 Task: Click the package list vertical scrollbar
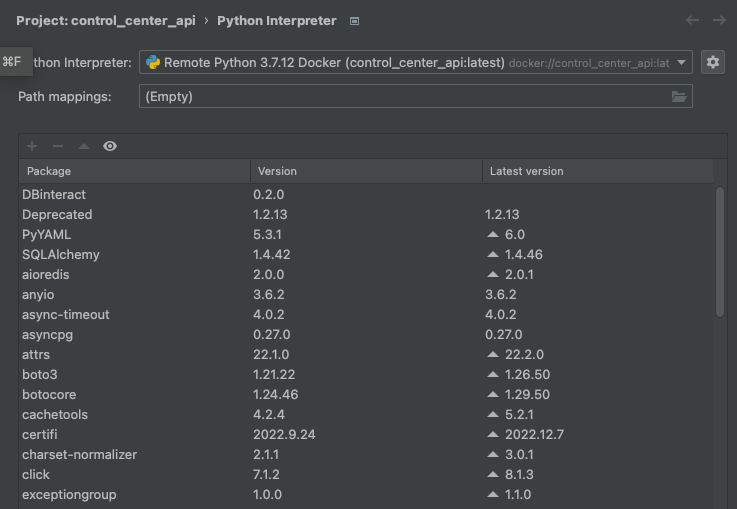click(x=720, y=252)
